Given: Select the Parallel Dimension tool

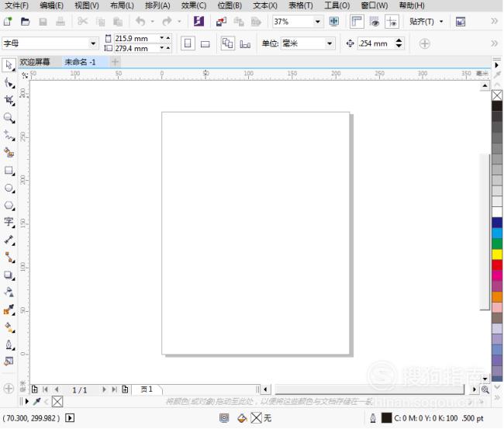Looking at the screenshot, I should click(x=9, y=240).
